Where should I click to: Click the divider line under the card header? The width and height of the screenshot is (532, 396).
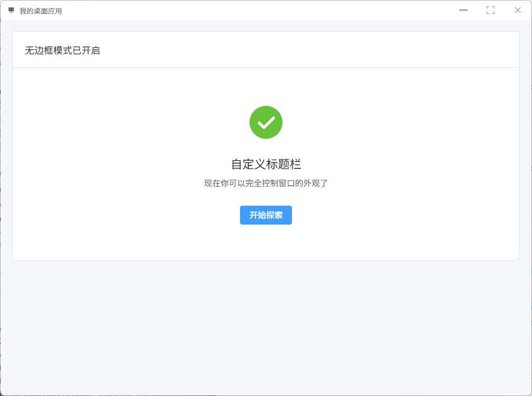pos(266,67)
